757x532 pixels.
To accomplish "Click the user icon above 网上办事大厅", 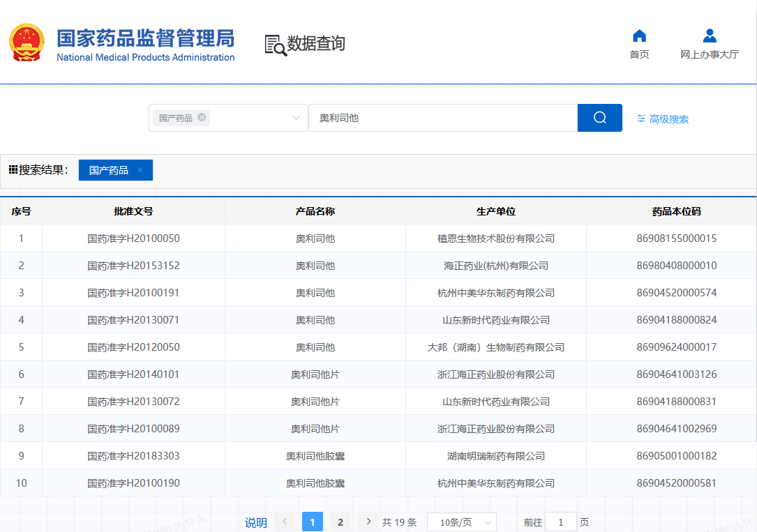I will click(x=709, y=34).
